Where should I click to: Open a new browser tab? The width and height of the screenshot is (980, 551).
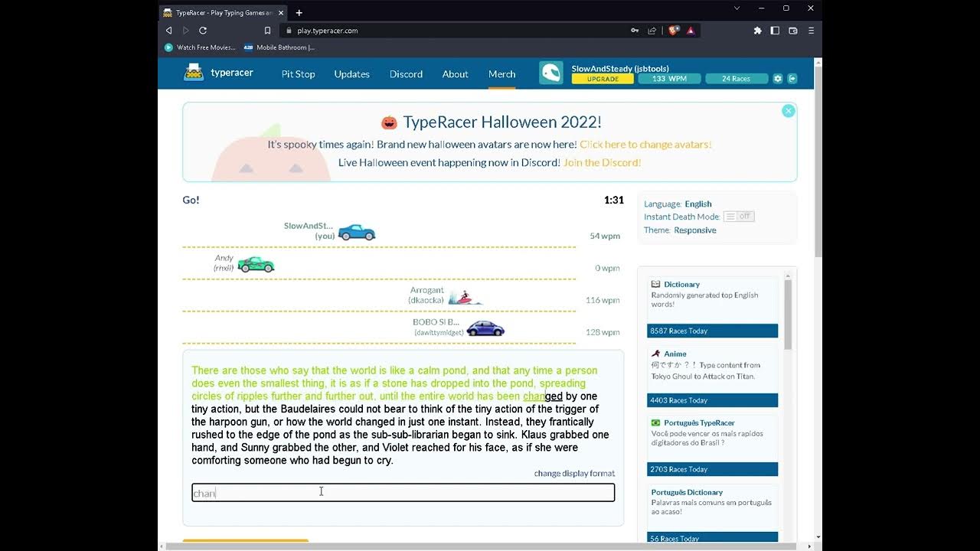tap(299, 12)
